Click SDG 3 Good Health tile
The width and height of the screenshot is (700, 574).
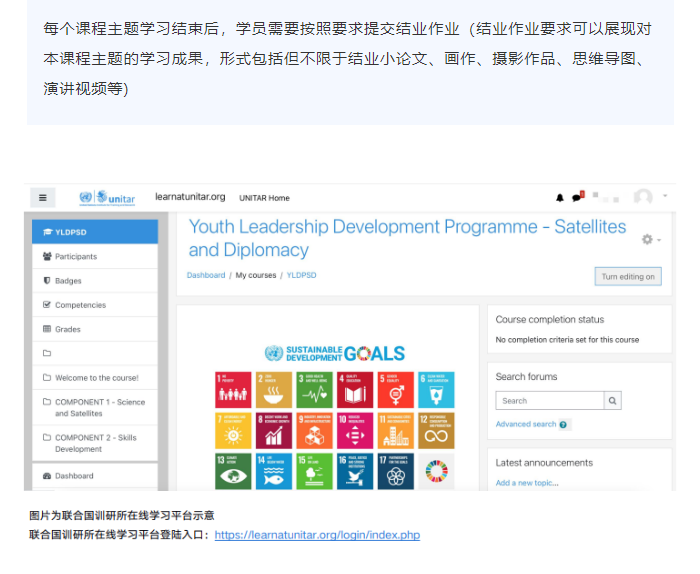coord(314,390)
